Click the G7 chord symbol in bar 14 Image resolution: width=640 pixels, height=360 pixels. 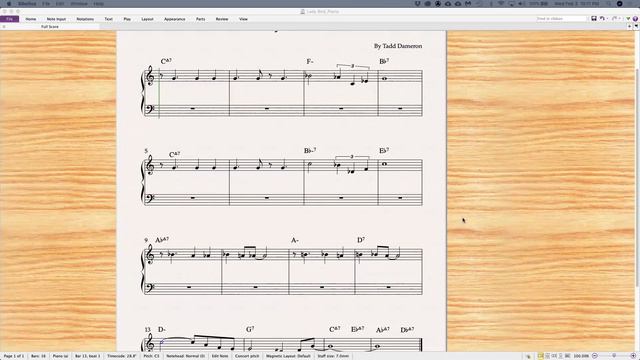pos(250,329)
